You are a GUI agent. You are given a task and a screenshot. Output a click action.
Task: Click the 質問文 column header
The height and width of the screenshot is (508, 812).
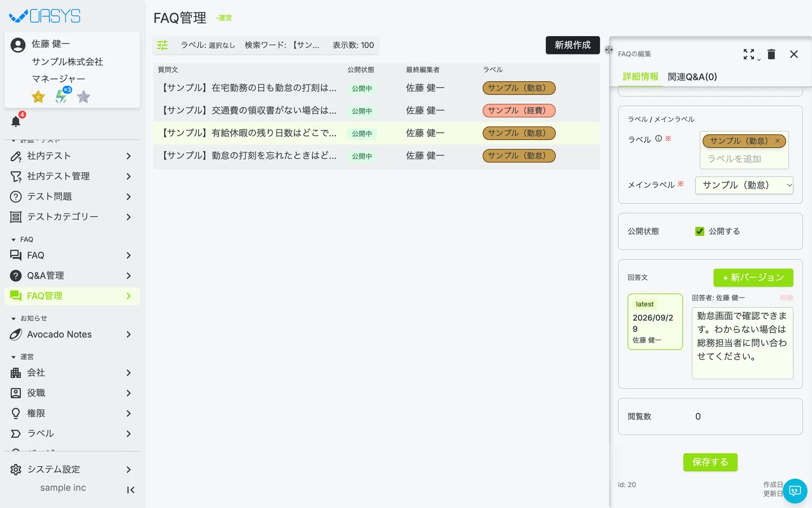pos(168,70)
